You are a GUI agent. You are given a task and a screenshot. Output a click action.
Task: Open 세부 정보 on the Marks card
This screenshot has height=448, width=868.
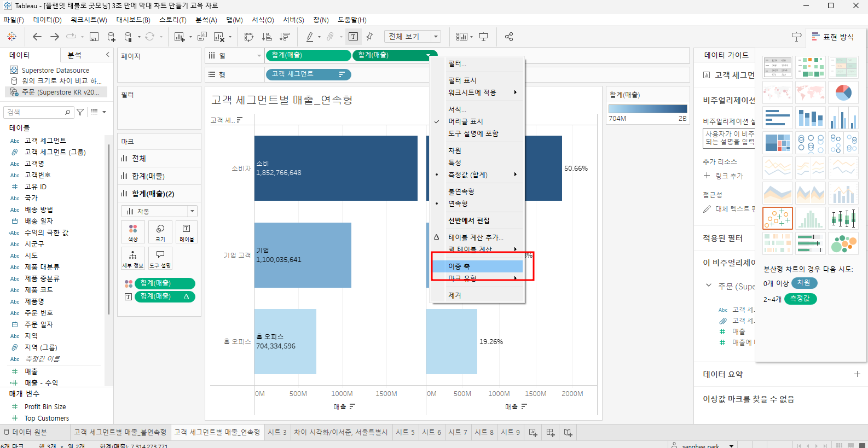click(x=133, y=258)
